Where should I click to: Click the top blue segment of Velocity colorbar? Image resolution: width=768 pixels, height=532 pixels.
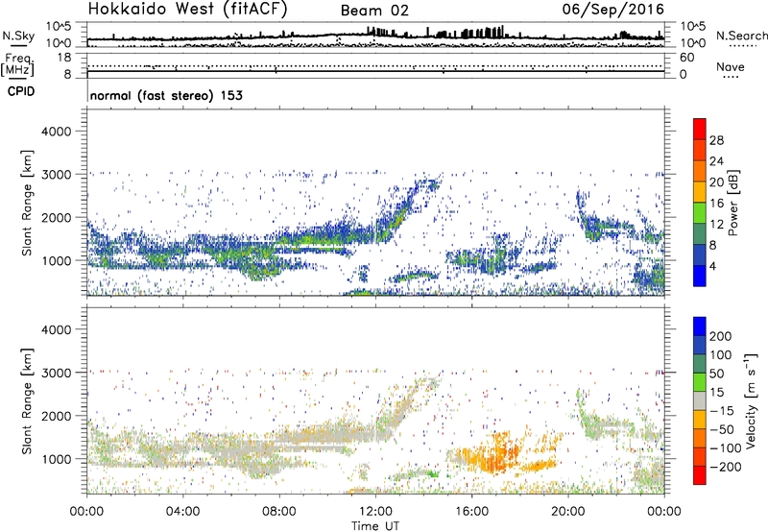(700, 326)
